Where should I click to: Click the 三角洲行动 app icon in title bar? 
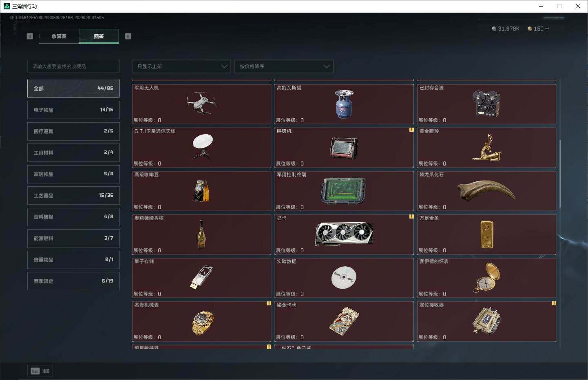pos(7,6)
